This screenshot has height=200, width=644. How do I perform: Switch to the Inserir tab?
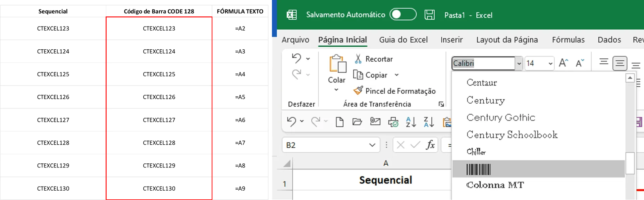tap(451, 40)
